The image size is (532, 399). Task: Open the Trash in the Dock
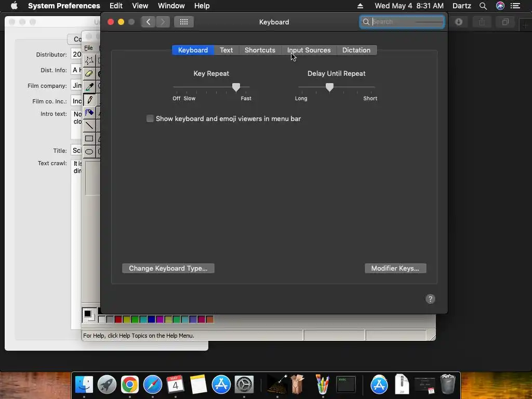[x=447, y=384]
